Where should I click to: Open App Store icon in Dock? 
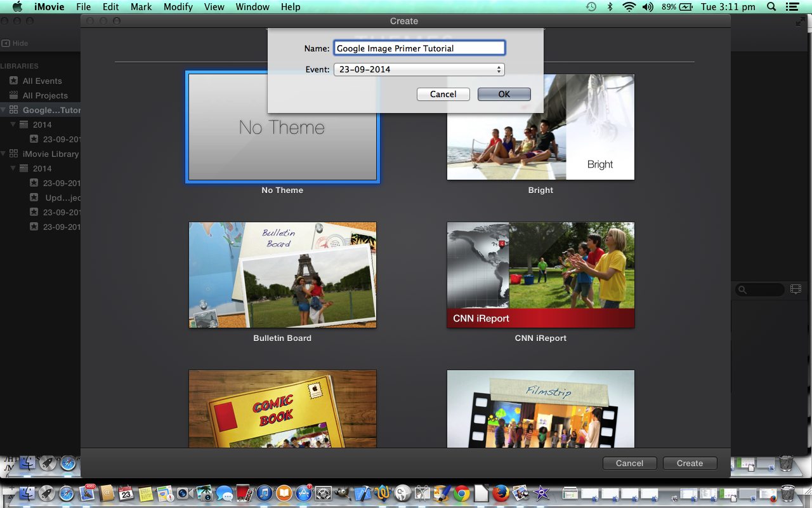pyautogui.click(x=304, y=493)
